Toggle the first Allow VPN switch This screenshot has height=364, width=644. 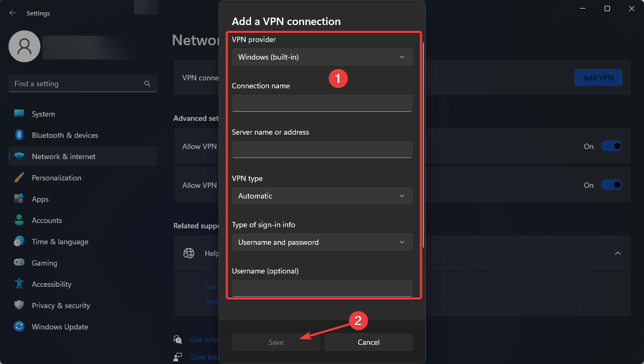click(x=611, y=146)
